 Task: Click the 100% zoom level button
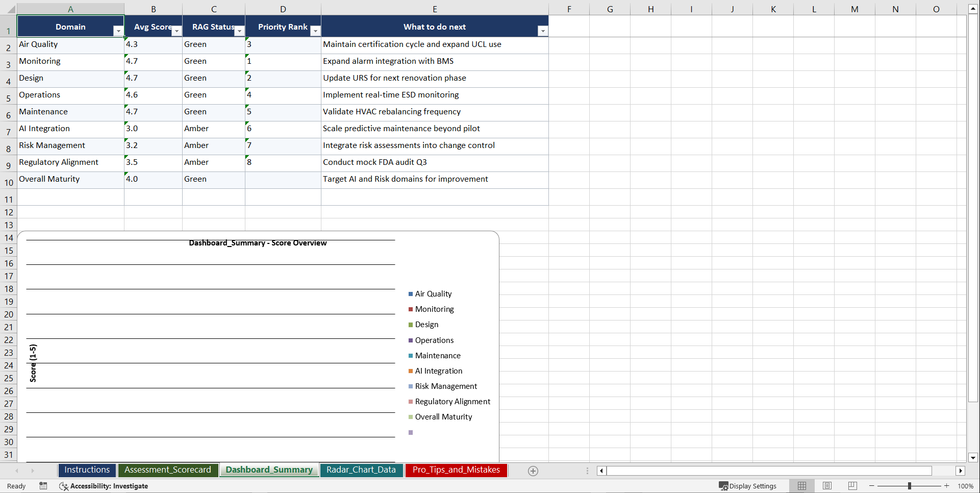[x=965, y=486]
